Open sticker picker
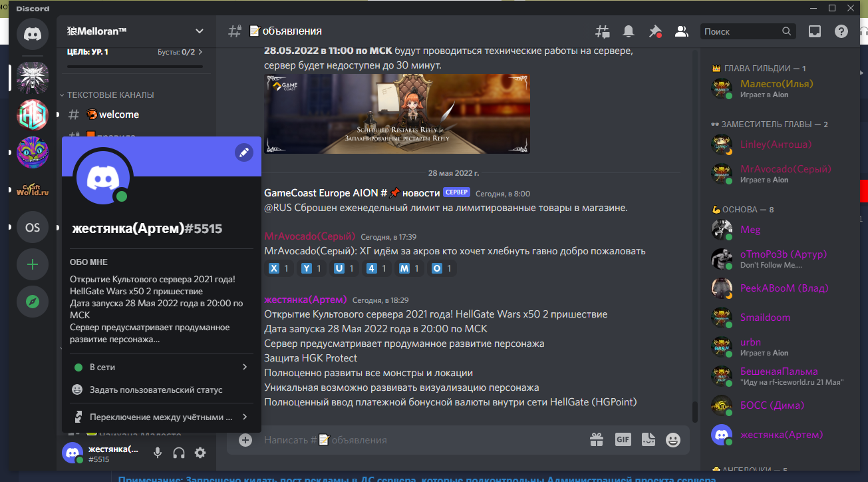868x482 pixels. tap(649, 439)
